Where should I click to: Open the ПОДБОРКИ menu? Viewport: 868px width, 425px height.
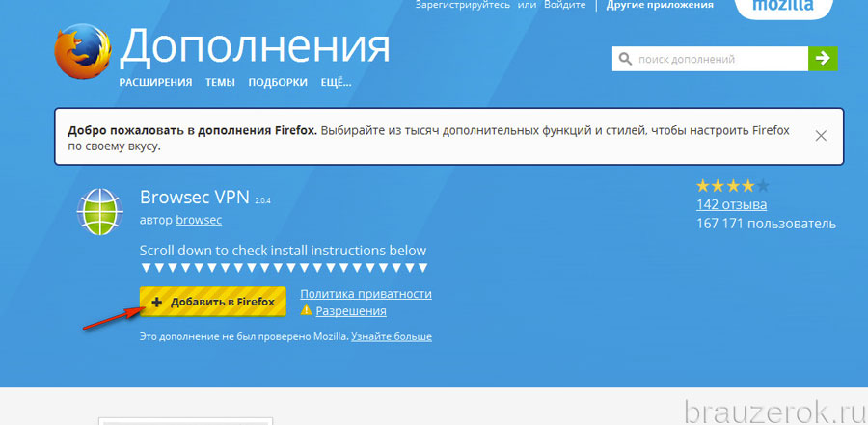tap(278, 83)
